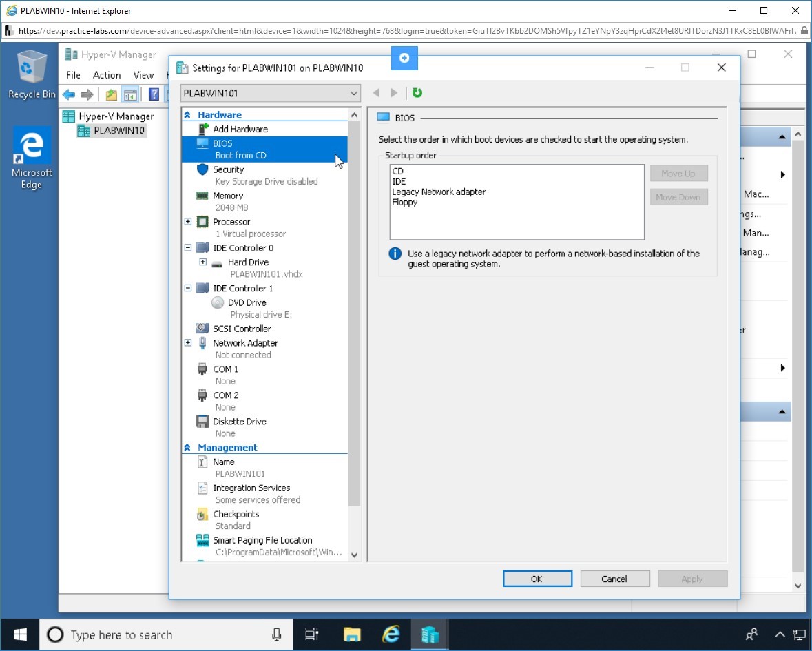Select Legacy Network adapter in startup order
Image resolution: width=812 pixels, height=651 pixels.
coord(439,192)
